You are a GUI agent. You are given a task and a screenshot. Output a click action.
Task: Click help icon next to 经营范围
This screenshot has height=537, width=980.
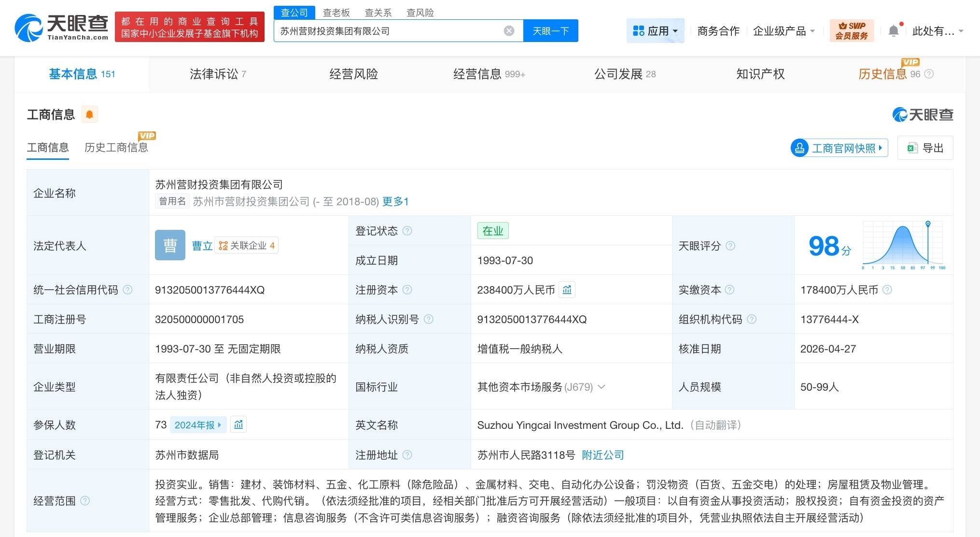point(85,501)
